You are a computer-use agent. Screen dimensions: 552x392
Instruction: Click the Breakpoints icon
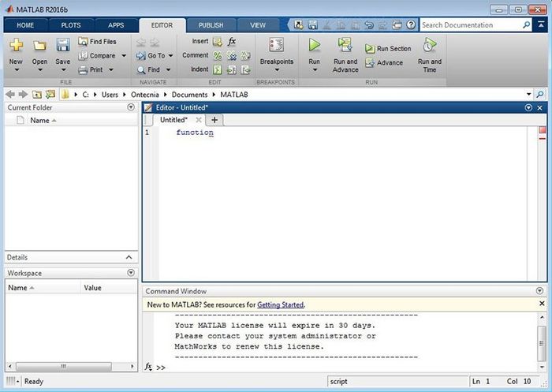276,46
